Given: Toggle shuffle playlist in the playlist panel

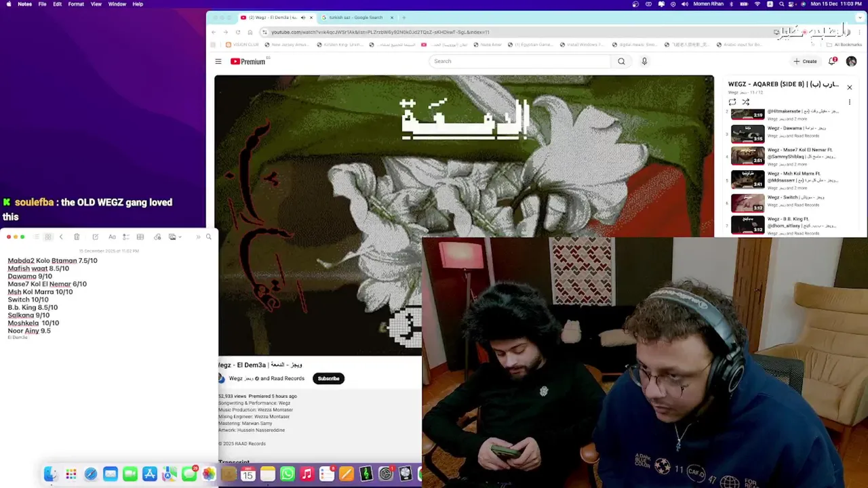Looking at the screenshot, I should (745, 102).
